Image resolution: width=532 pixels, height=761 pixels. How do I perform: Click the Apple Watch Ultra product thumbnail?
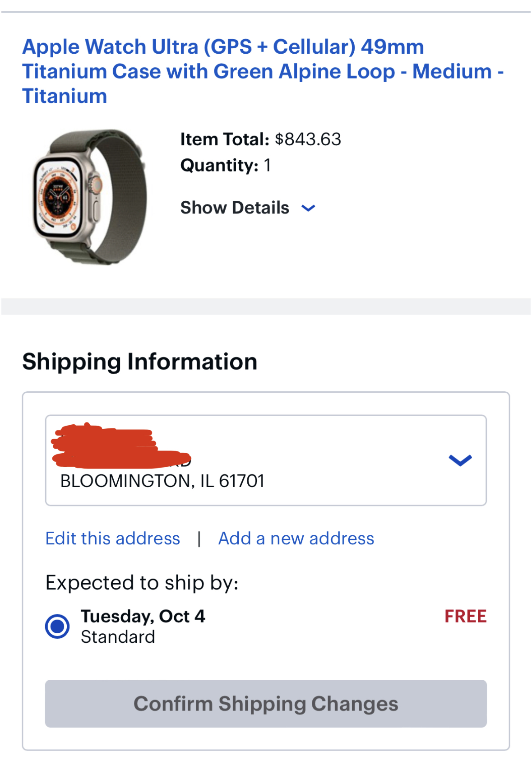point(90,197)
